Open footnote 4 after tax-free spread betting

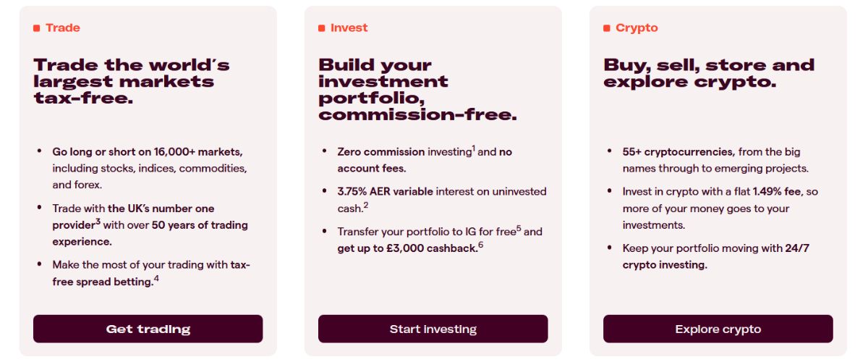tap(156, 279)
